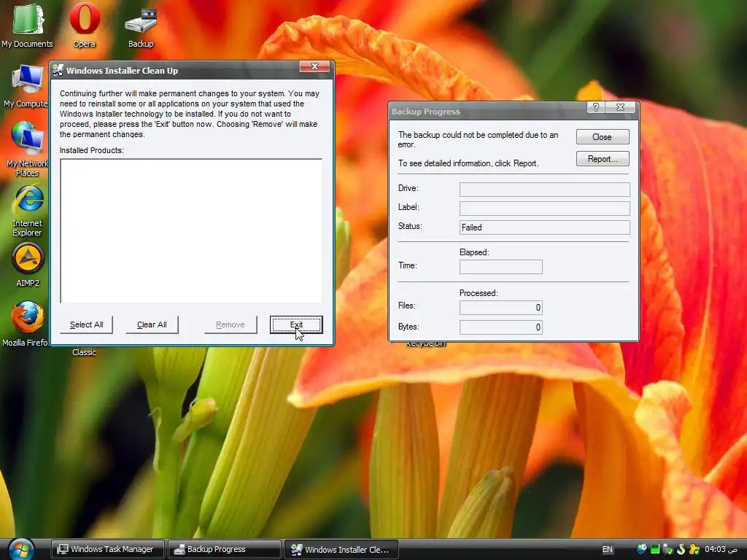The height and width of the screenshot is (560, 747).
Task: Open the backup Report... button
Action: click(x=603, y=158)
